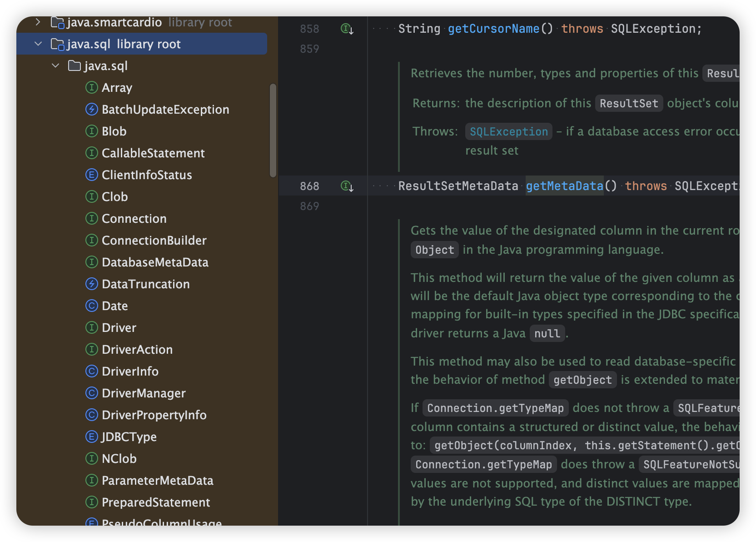
Task: Open PreparedStatement in the tree
Action: [156, 502]
